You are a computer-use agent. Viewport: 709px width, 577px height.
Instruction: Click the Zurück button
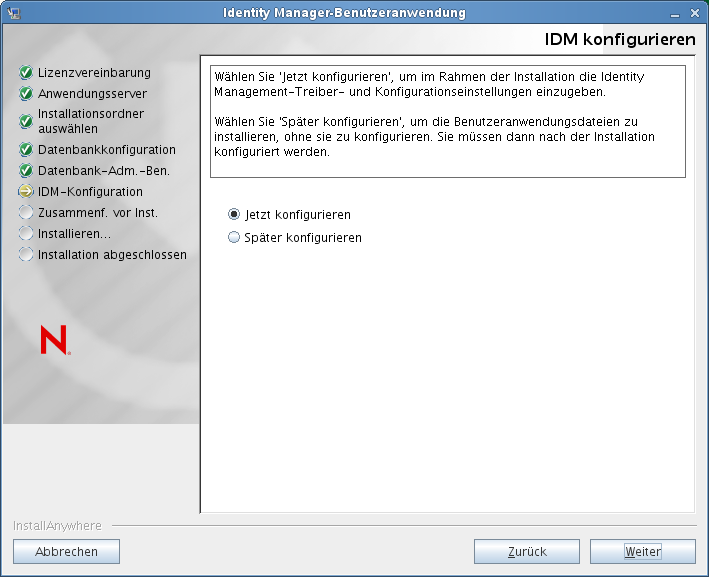pos(527,551)
